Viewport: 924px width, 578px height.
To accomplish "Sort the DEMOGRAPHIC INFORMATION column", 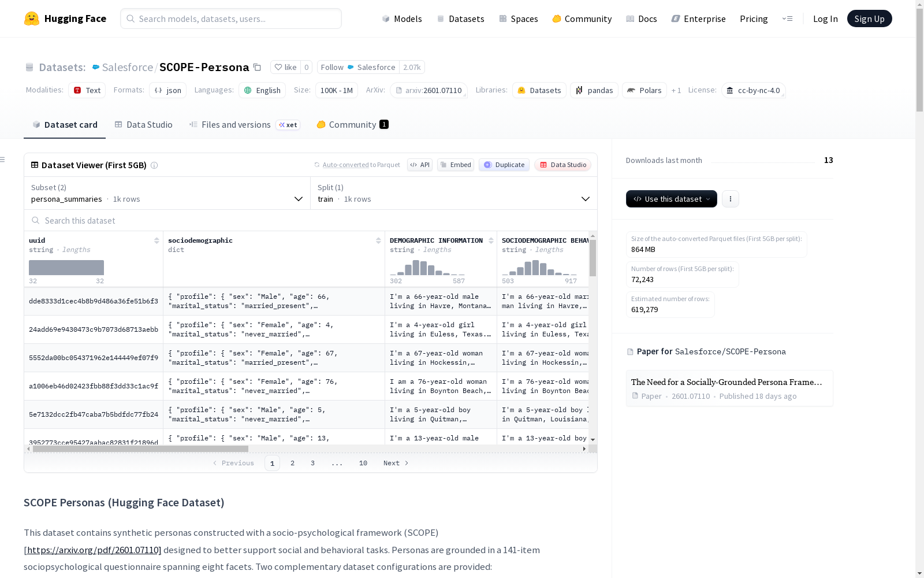I will click(491, 240).
